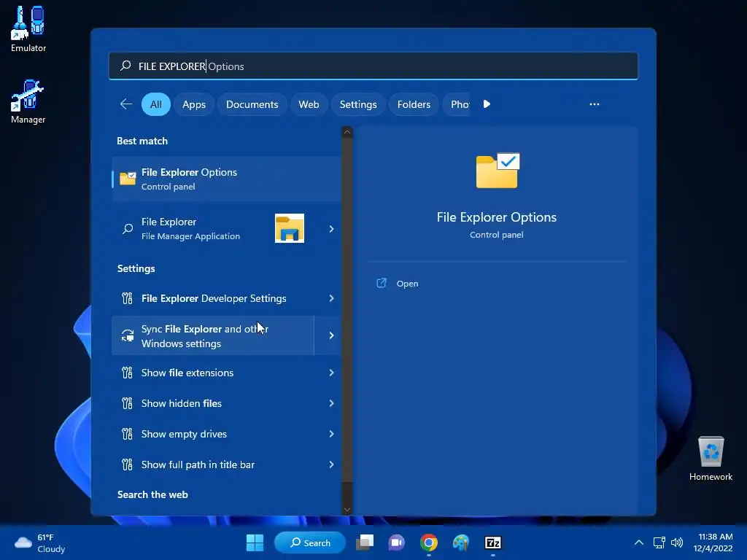This screenshot has width=747, height=560.
Task: Click the Show hidden files settings icon
Action: (127, 403)
